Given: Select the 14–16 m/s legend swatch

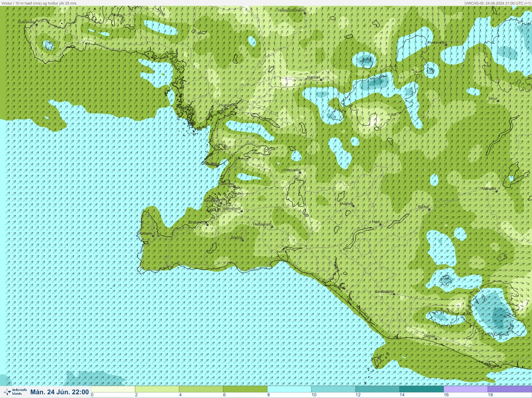Looking at the screenshot, I should click(421, 390).
